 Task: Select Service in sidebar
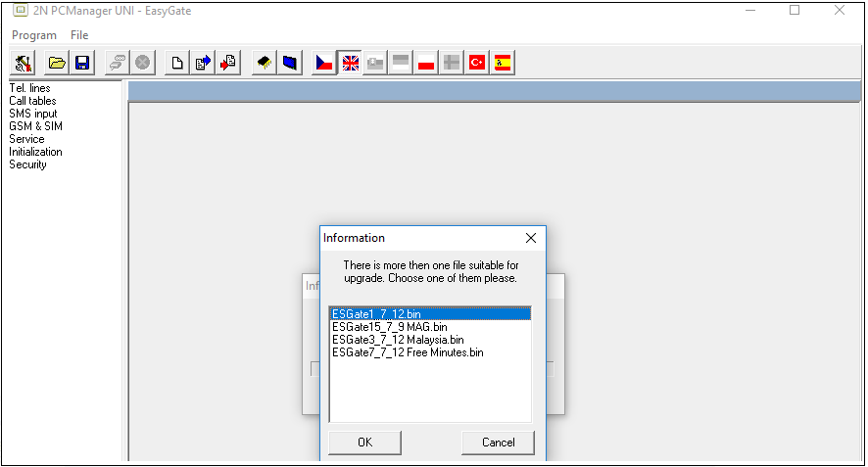pos(26,139)
